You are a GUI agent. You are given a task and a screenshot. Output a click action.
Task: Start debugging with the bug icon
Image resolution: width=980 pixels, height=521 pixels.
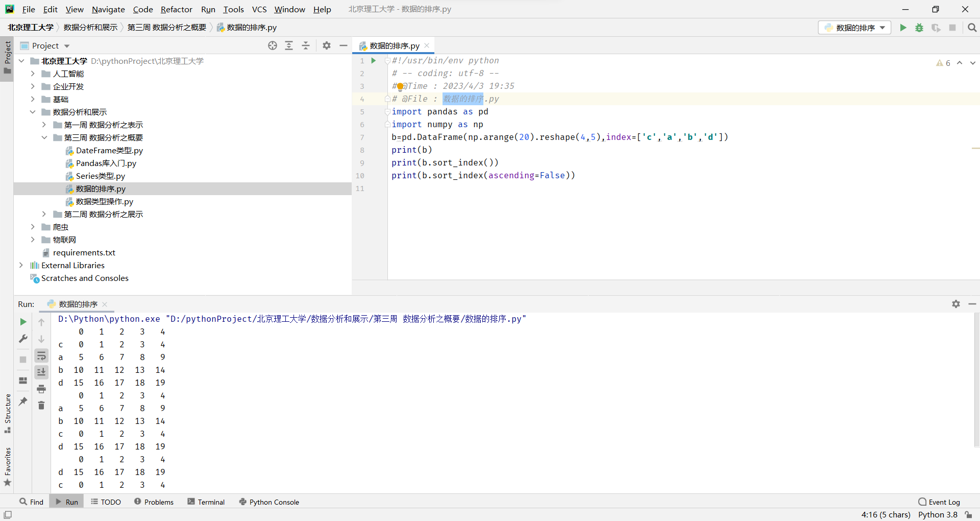point(919,28)
